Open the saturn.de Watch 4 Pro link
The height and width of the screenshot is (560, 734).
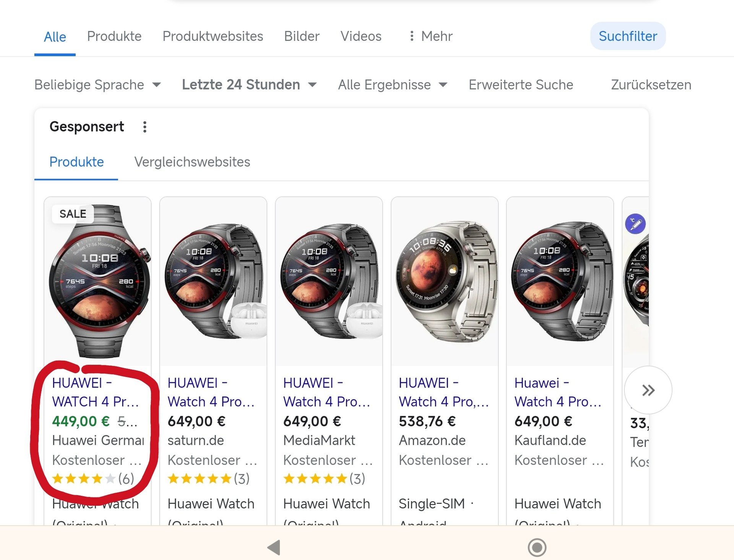[211, 392]
